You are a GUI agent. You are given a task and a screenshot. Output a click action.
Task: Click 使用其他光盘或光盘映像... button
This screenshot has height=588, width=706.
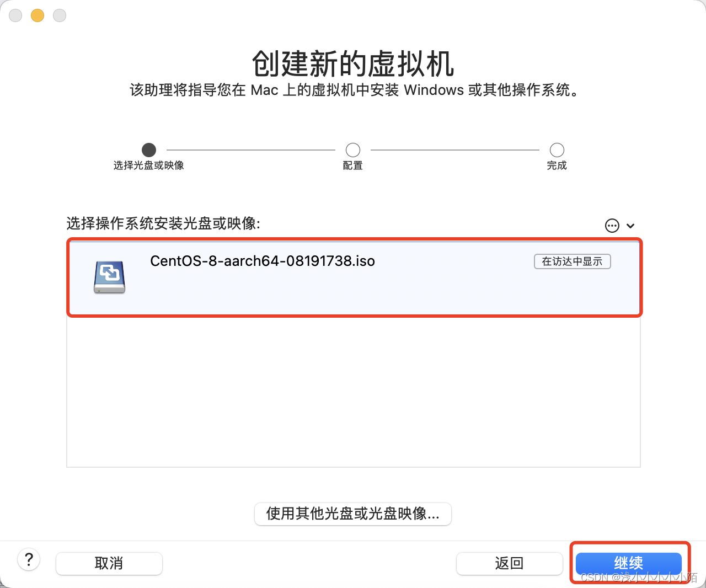pos(353,514)
